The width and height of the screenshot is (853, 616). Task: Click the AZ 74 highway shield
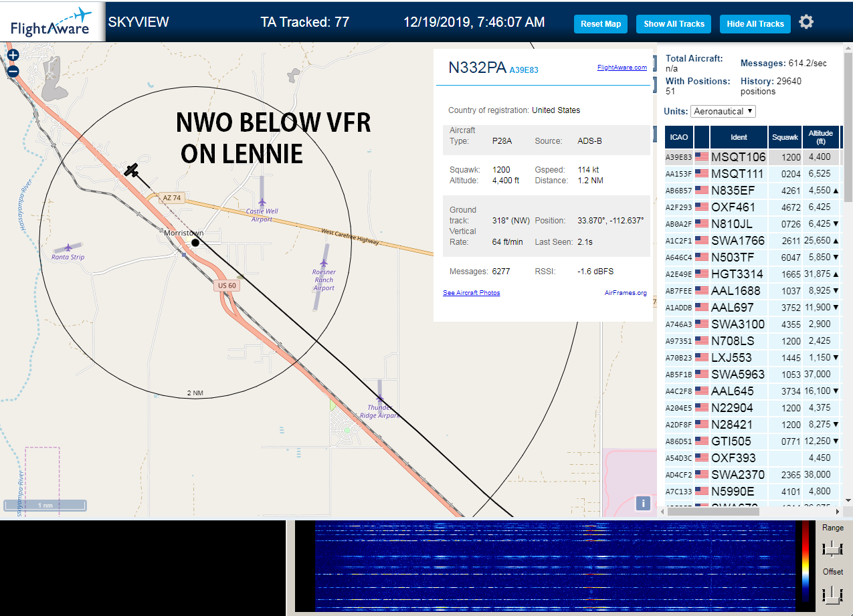click(x=172, y=198)
